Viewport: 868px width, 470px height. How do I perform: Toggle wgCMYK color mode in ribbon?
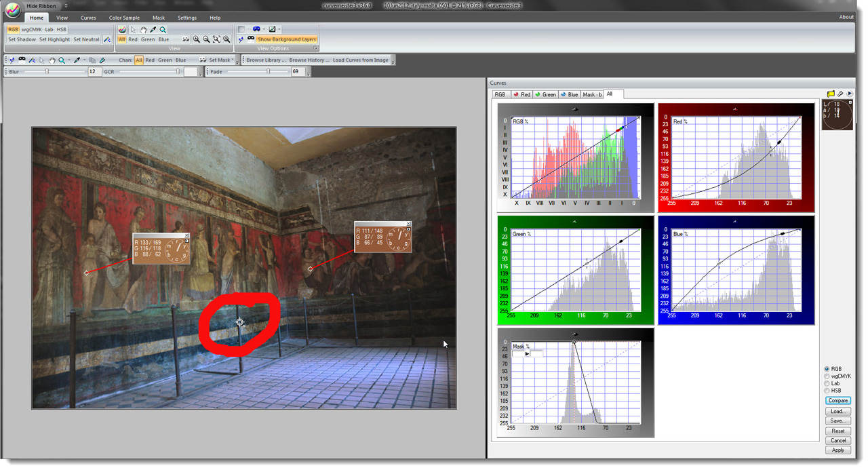[x=32, y=30]
